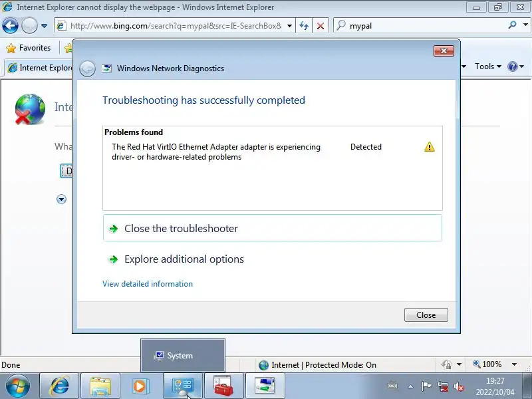Click the red stop loading icon
532x399 pixels.
point(320,26)
